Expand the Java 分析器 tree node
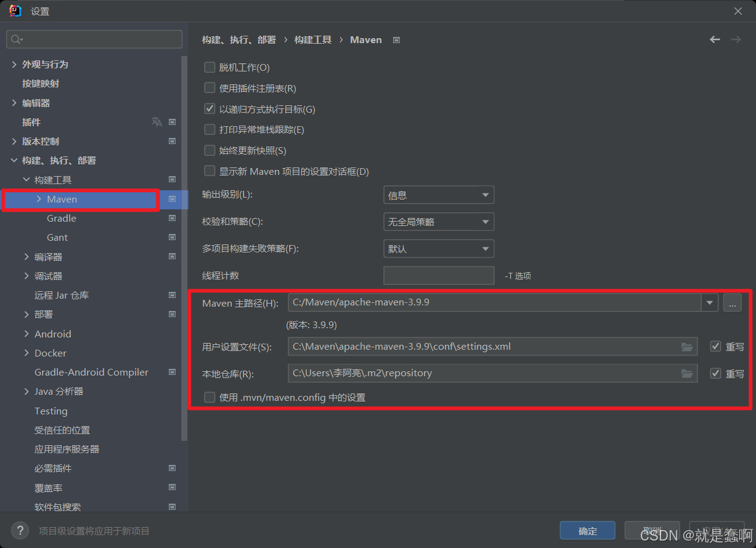 [26, 392]
